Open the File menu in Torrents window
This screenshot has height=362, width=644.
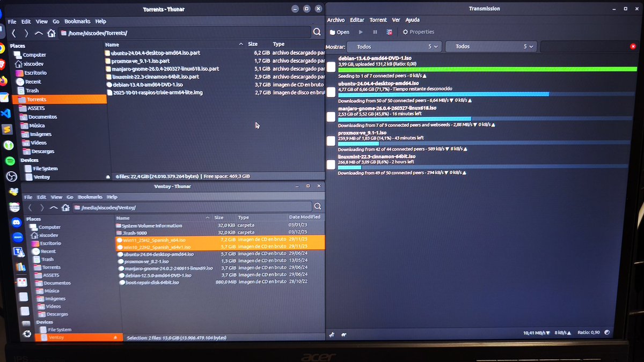(x=12, y=21)
